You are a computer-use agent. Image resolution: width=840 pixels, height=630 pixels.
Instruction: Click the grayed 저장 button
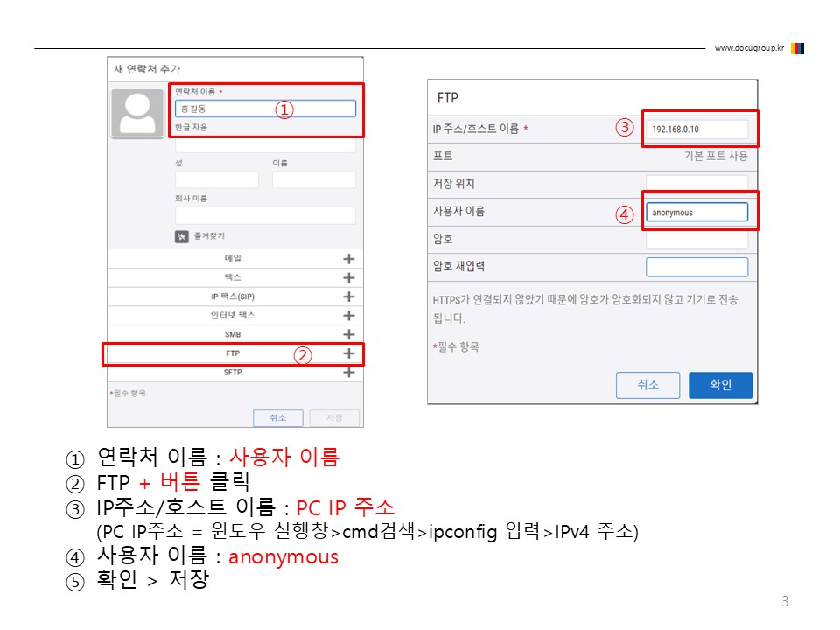click(334, 418)
